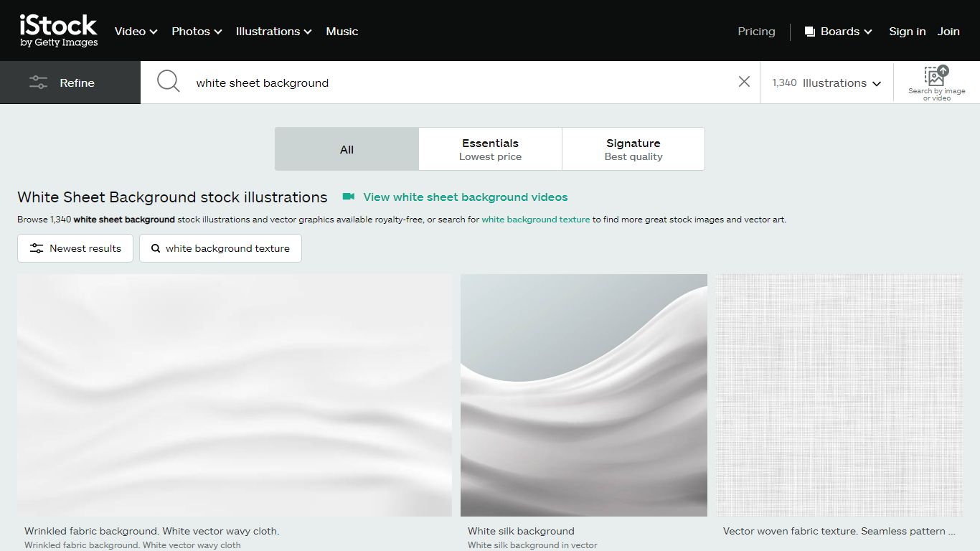Expand the Illustrations navigation menu
Image resolution: width=980 pixels, height=551 pixels.
coord(273,32)
